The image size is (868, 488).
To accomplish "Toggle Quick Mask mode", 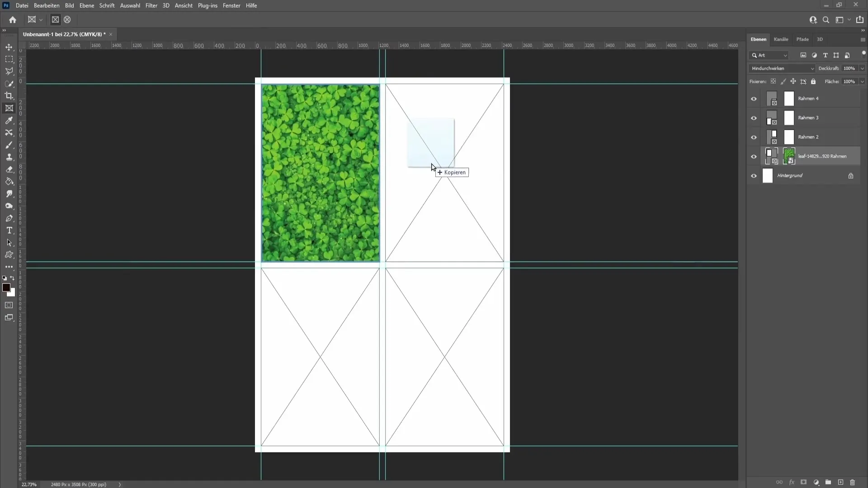I will (x=9, y=305).
